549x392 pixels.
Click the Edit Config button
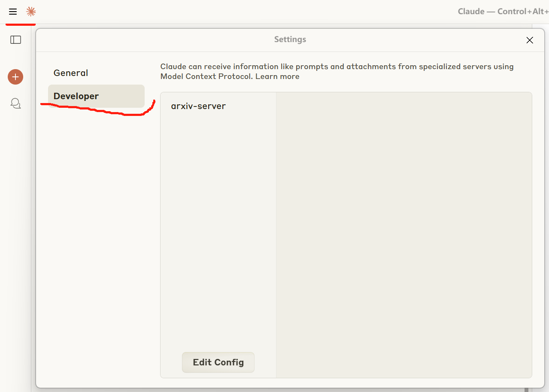pos(218,362)
